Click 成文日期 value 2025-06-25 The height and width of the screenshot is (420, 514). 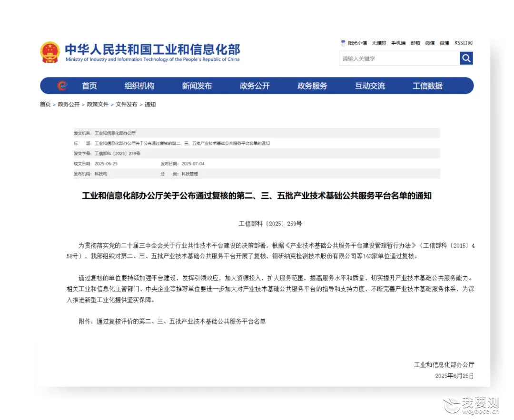pyautogui.click(x=106, y=164)
